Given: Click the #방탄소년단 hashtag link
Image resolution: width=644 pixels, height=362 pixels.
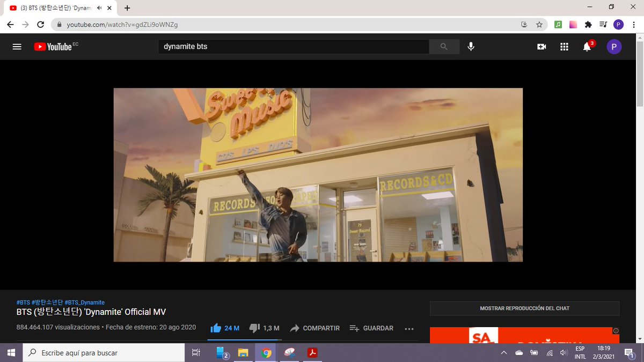Looking at the screenshot, I should click(47, 302).
